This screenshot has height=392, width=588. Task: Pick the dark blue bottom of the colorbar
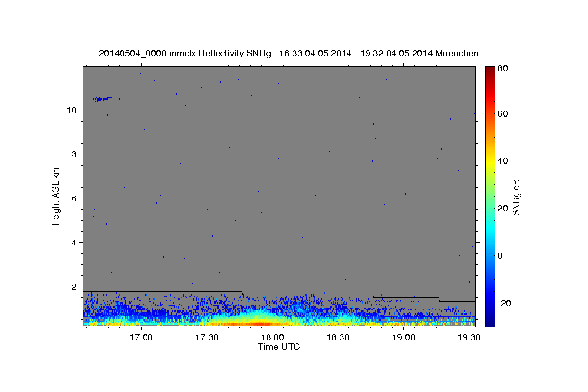[490, 323]
